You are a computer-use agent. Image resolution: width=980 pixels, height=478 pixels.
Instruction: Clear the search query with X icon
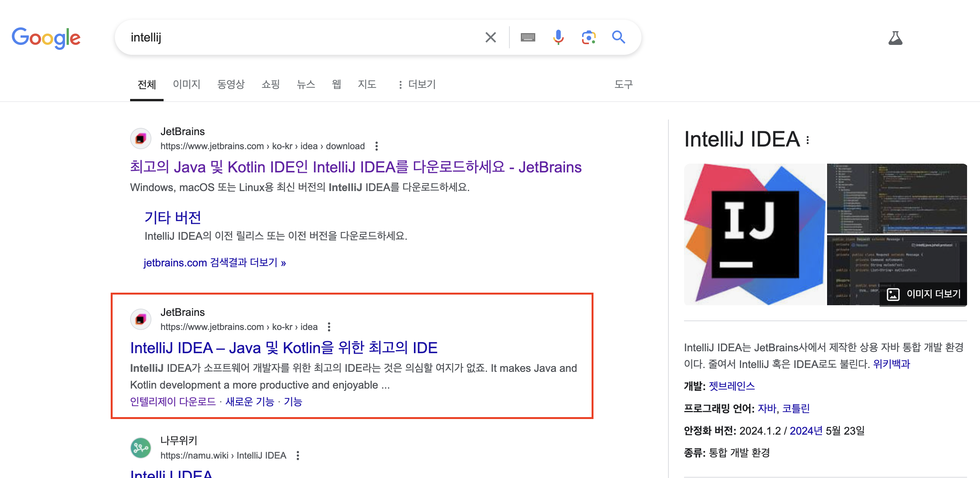[490, 37]
